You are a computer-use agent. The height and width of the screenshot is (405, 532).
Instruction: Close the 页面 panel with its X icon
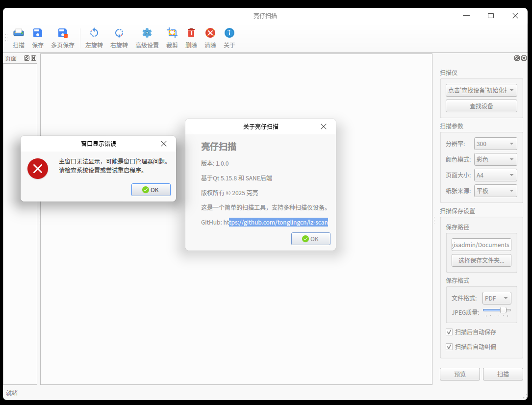point(34,58)
